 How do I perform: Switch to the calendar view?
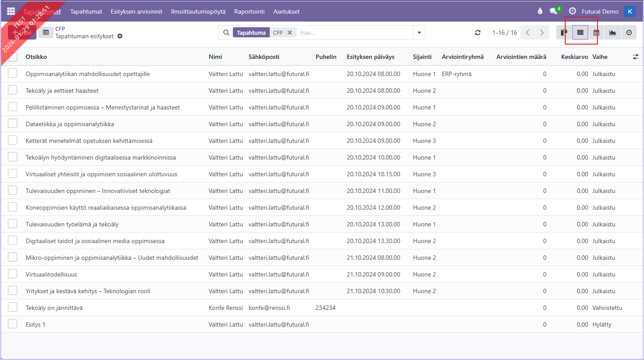click(596, 33)
